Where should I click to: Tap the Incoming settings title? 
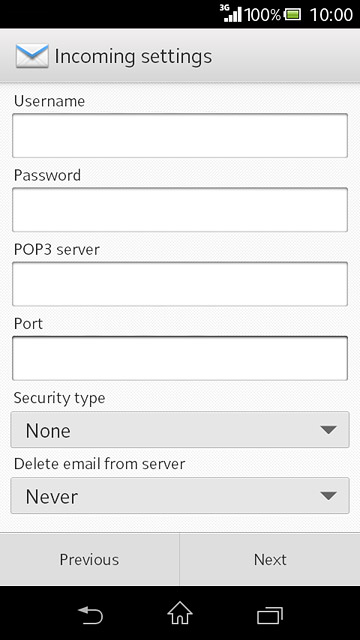pos(133,56)
